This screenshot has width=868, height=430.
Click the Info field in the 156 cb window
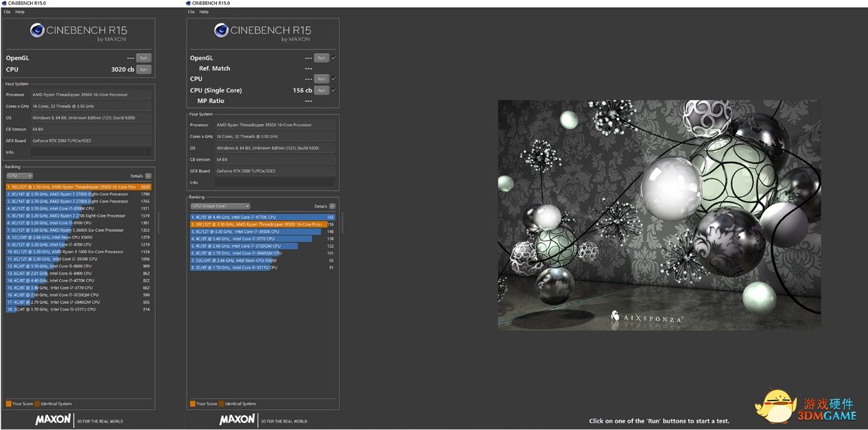275,182
